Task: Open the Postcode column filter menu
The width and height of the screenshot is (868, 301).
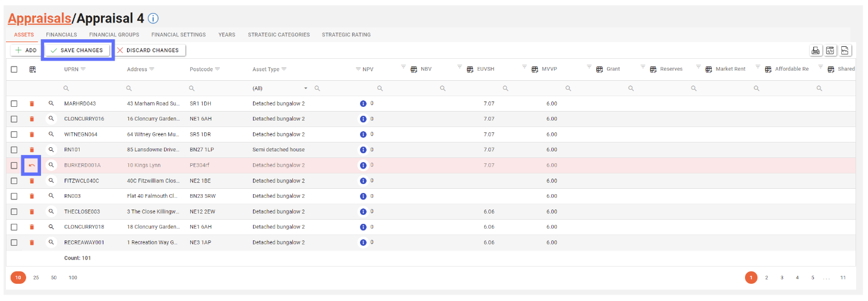Action: 217,69
